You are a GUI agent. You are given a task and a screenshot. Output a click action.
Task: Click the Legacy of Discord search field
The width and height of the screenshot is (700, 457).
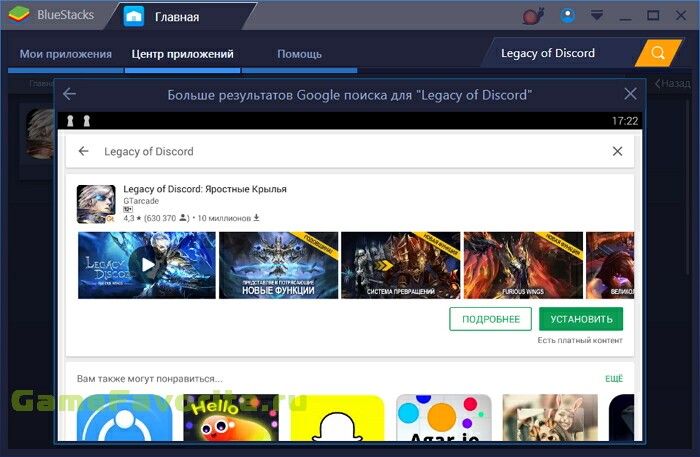coord(560,53)
